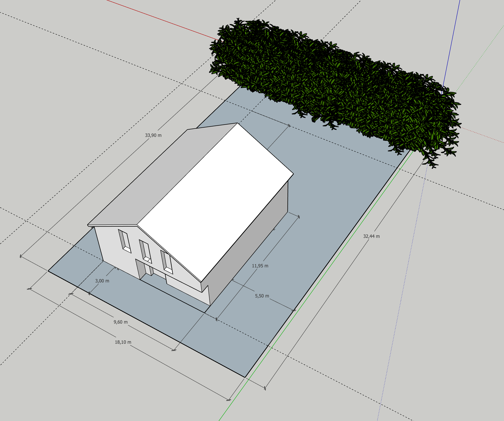Viewport: 504px width, 421px height.
Task: Select the 9,60 m dimension text
Action: [x=120, y=322]
